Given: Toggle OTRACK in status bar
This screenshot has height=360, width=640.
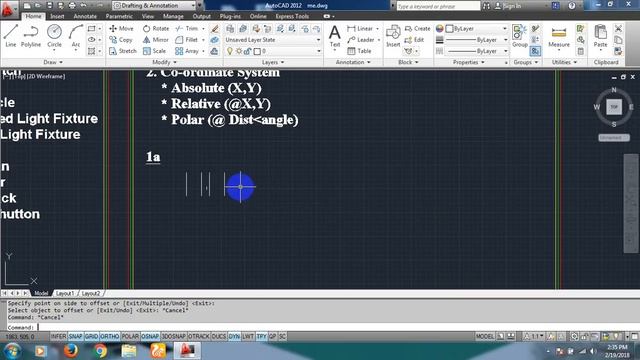Looking at the screenshot, I should coord(199,336).
